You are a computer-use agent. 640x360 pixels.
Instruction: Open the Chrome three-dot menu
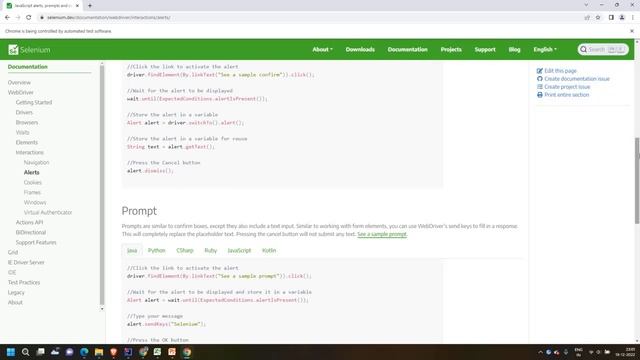coord(633,18)
